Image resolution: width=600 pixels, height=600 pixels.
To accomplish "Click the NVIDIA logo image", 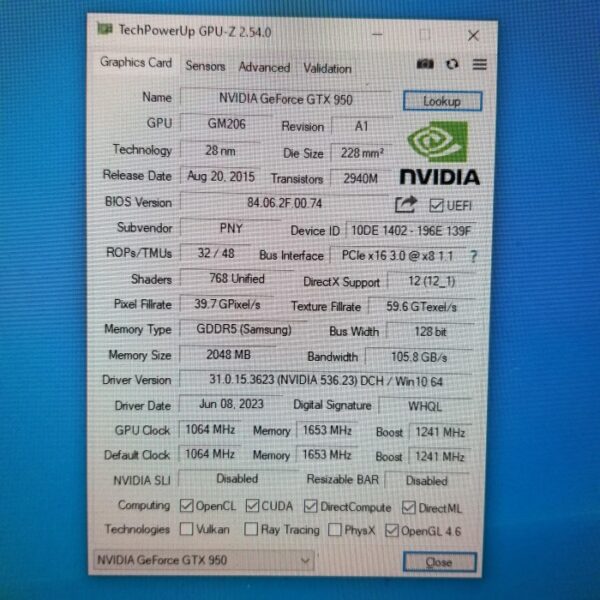I will click(439, 155).
